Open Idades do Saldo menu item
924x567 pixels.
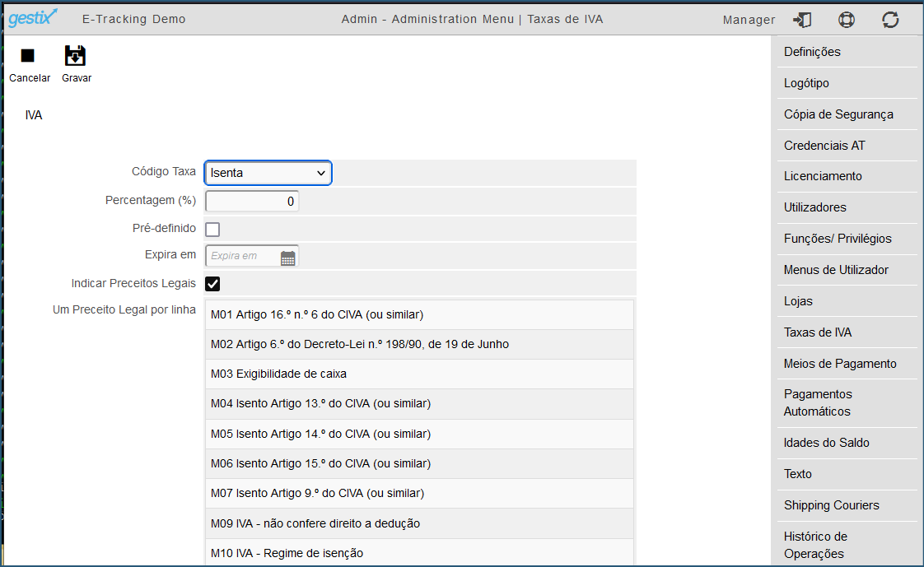point(847,443)
